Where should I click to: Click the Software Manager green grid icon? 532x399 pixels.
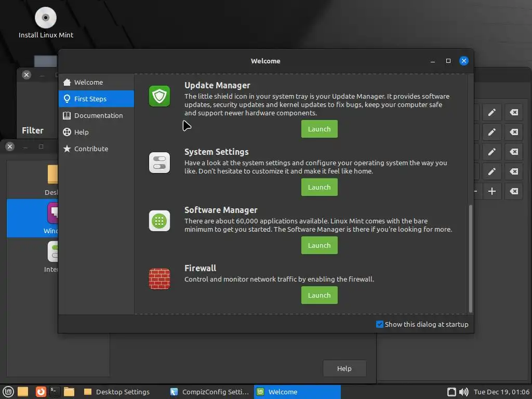click(x=159, y=221)
